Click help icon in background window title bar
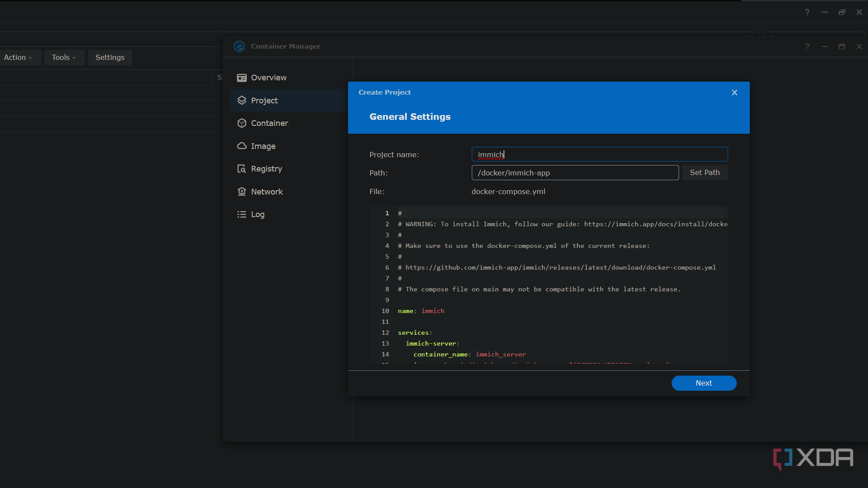Viewport: 868px width, 488px height. coord(807,12)
